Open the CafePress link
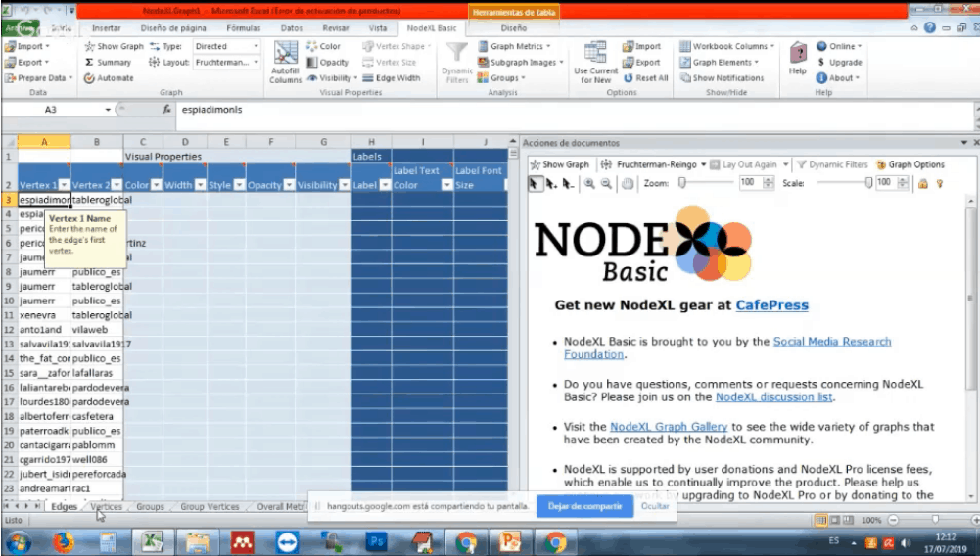Image resolution: width=980 pixels, height=556 pixels. tap(771, 305)
